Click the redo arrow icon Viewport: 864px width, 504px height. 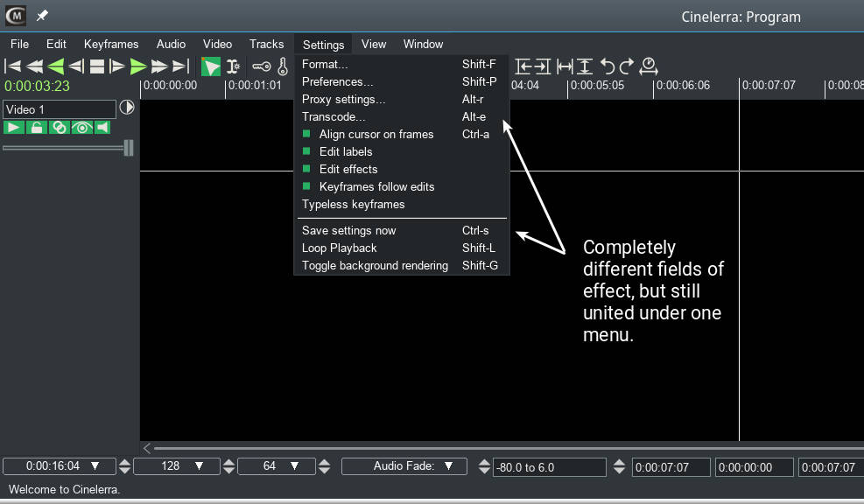[626, 66]
